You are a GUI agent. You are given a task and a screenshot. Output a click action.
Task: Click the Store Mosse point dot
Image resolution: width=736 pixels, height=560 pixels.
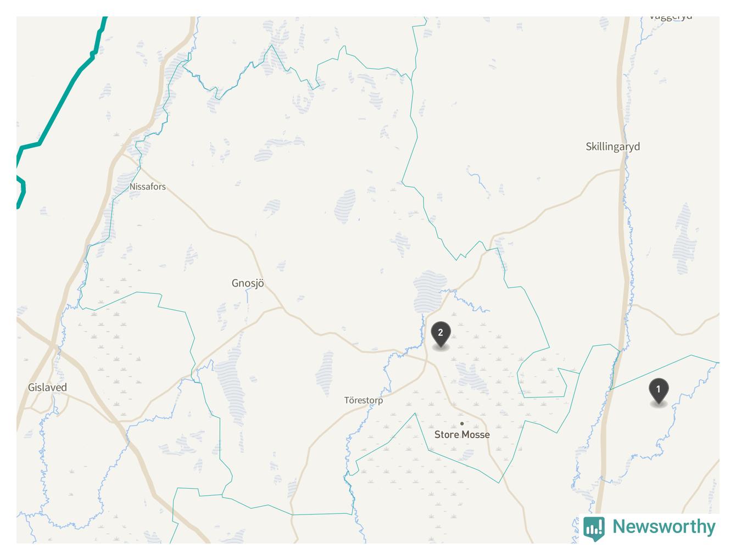pos(462,423)
